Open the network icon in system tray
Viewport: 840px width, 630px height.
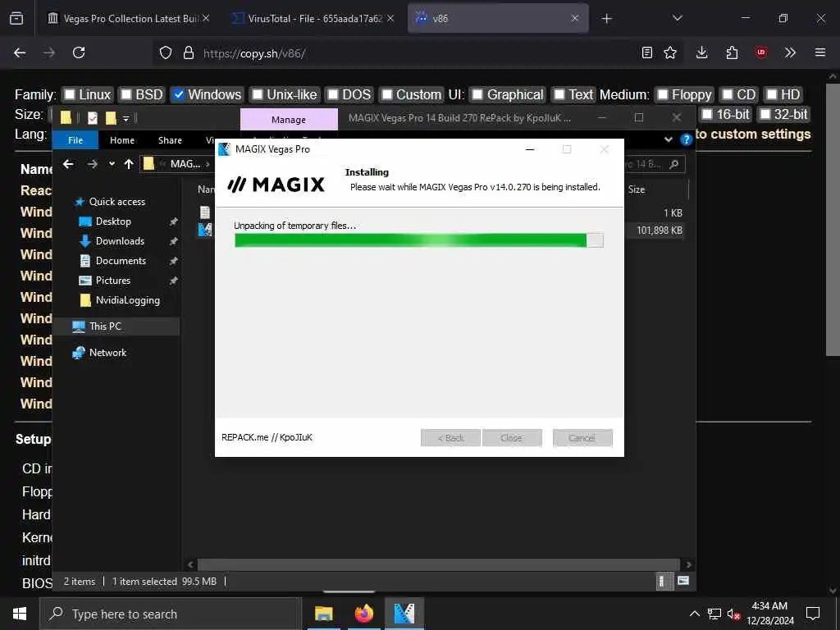[714, 614]
